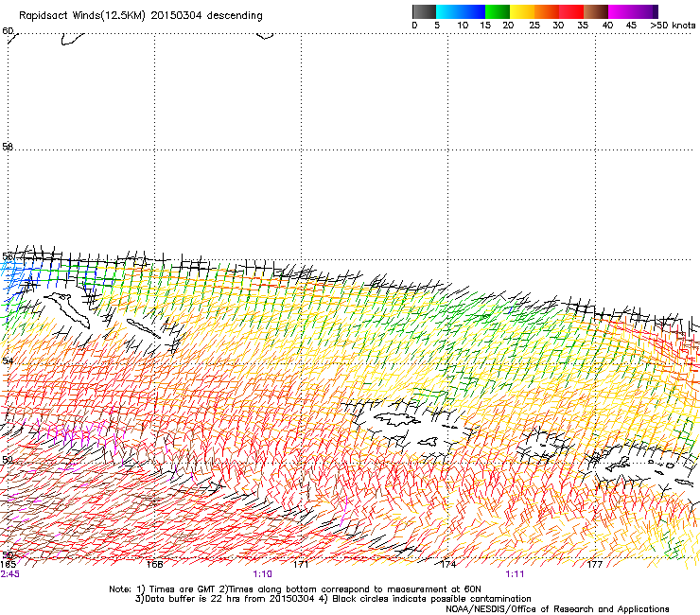
Task: Click the magenta-purple 40-50 knots legend band
Action: 633,11
